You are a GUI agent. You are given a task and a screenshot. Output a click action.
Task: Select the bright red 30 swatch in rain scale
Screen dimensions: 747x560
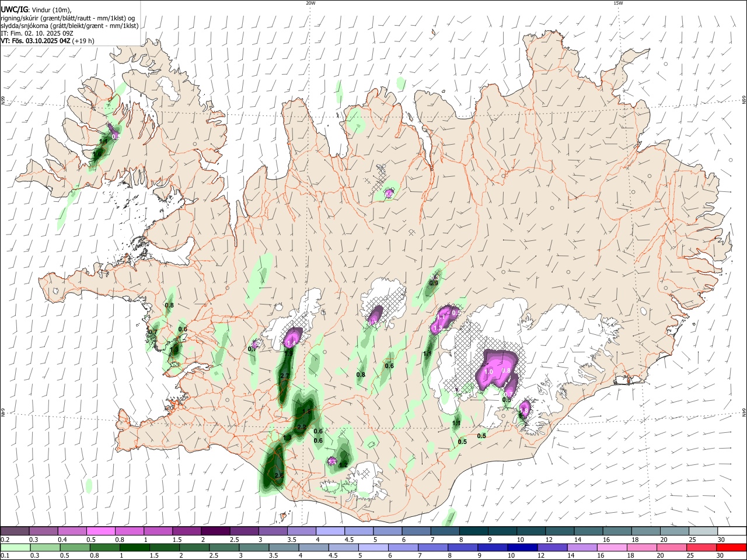[732, 547]
